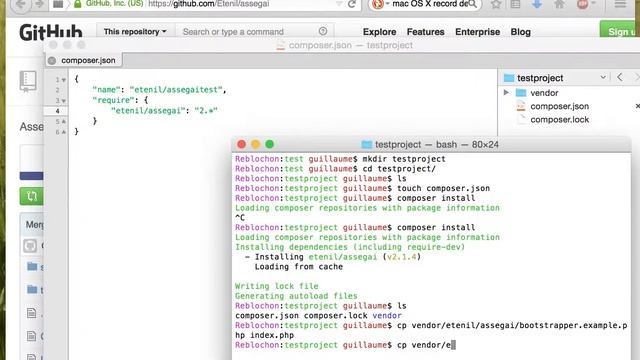The width and height of the screenshot is (640, 360).
Task: Expand the vendor folder triangle
Action: [x=506, y=93]
